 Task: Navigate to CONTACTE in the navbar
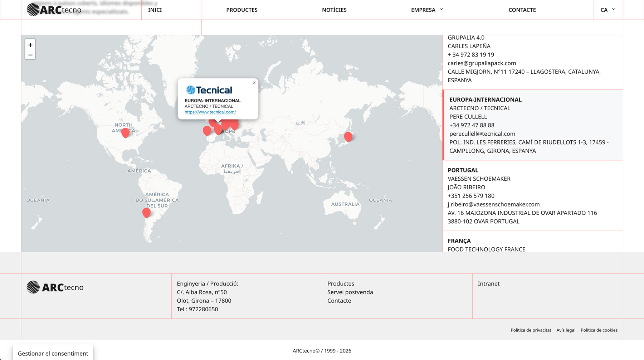tap(522, 10)
